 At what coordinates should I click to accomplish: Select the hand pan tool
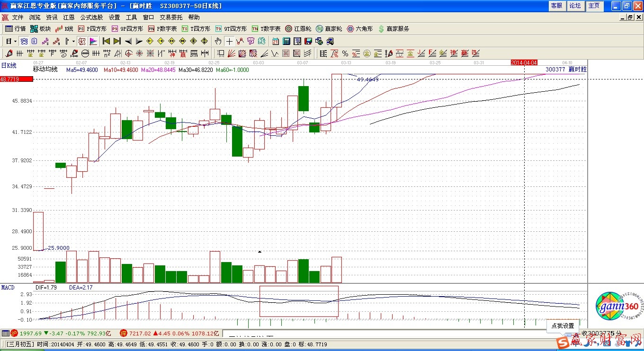click(218, 41)
